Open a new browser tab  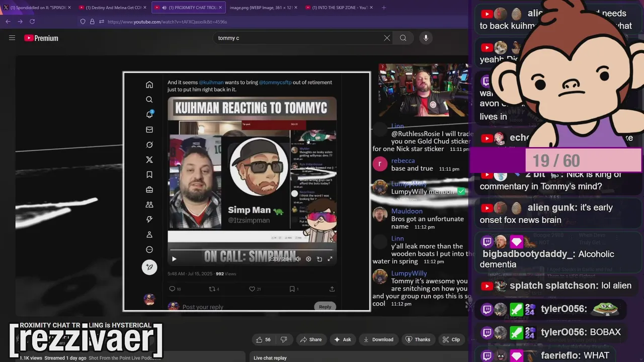384,8
